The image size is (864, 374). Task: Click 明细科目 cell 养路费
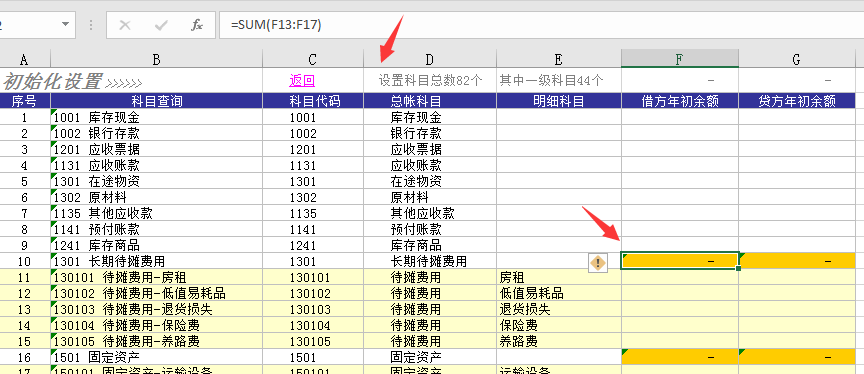tap(559, 341)
